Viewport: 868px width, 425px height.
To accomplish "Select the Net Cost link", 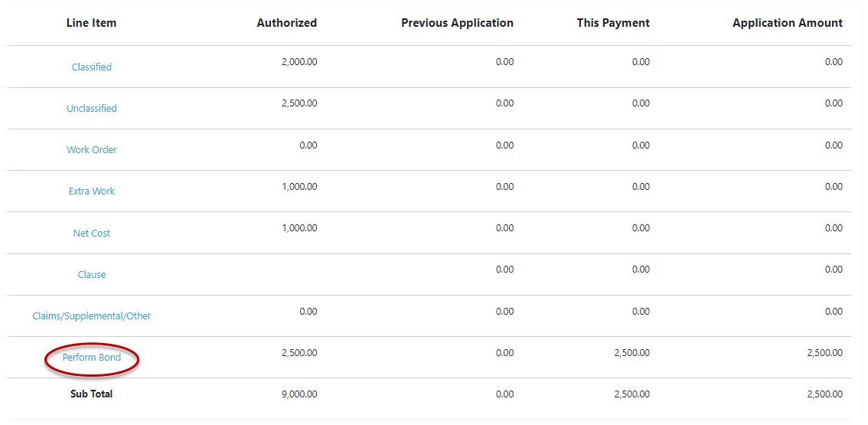I will click(x=91, y=234).
